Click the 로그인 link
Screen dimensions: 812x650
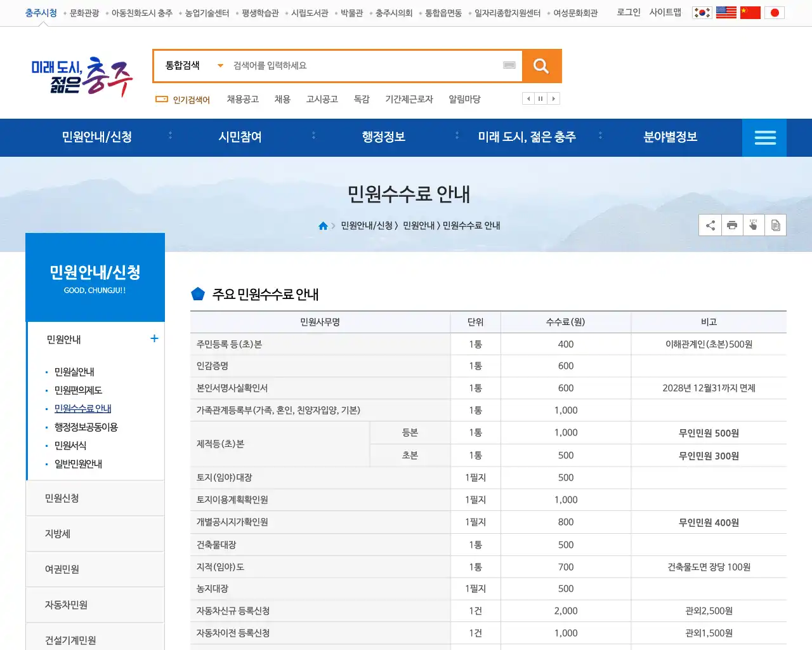tap(629, 12)
